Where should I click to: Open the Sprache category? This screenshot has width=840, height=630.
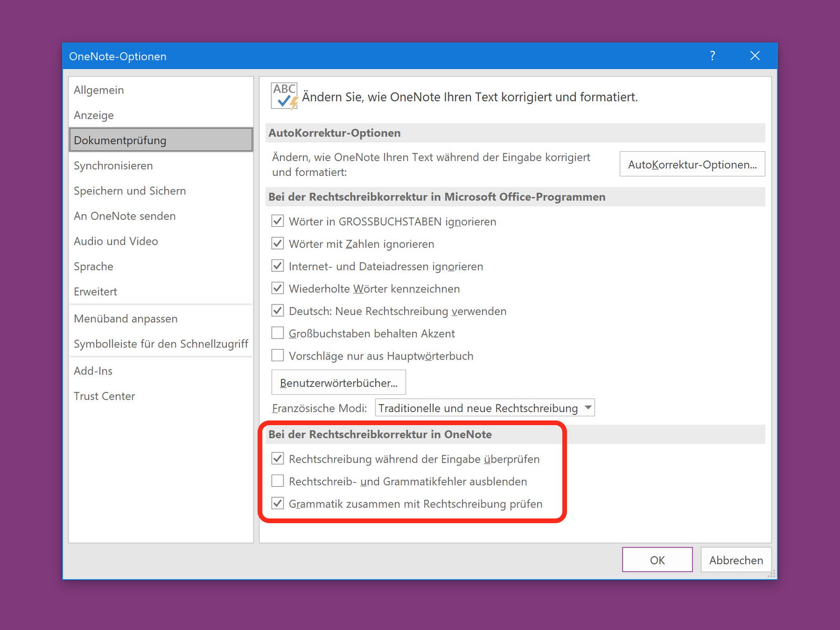(x=161, y=266)
